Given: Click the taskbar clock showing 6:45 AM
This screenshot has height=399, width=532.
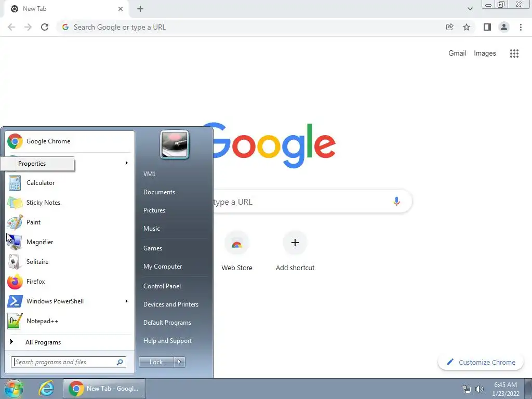Looking at the screenshot, I should (506, 389).
